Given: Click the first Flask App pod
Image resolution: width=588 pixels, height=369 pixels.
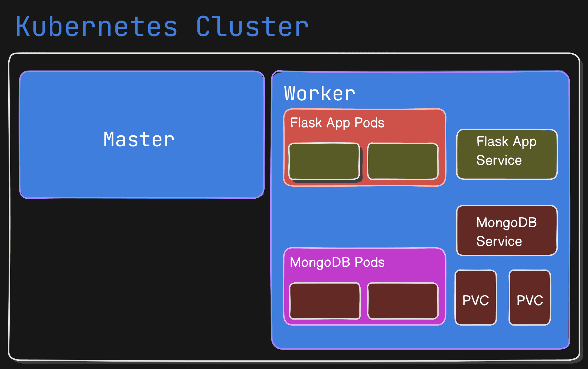Looking at the screenshot, I should (324, 161).
